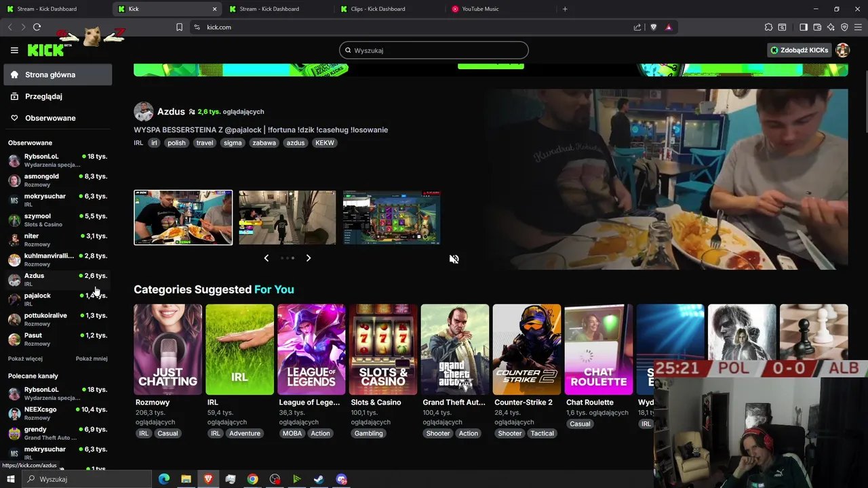Open pajalock channel in sidebar
This screenshot has width=868, height=488.
pos(58,300)
